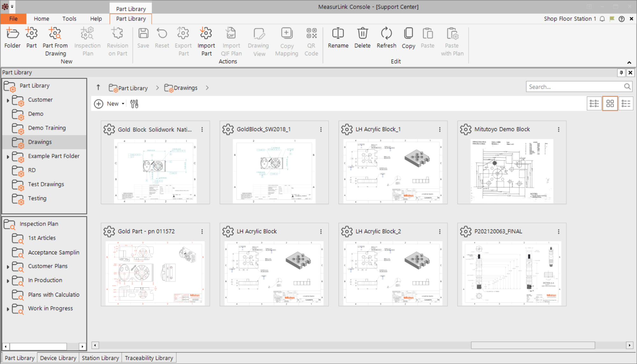Switch to detailed tile view
The height and width of the screenshot is (364, 637).
(594, 103)
